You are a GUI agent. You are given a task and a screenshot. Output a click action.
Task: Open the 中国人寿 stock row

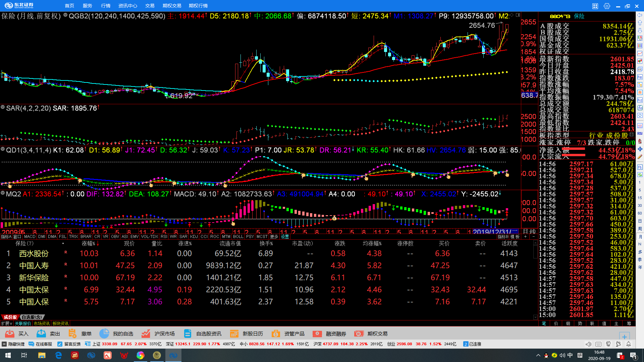point(34,266)
